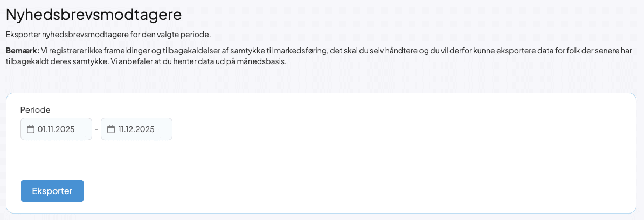Click the phrase 'Vi registrerer ikke' in the note

coord(73,50)
